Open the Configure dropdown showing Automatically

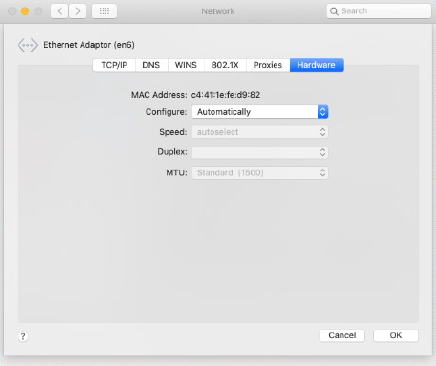coord(260,112)
